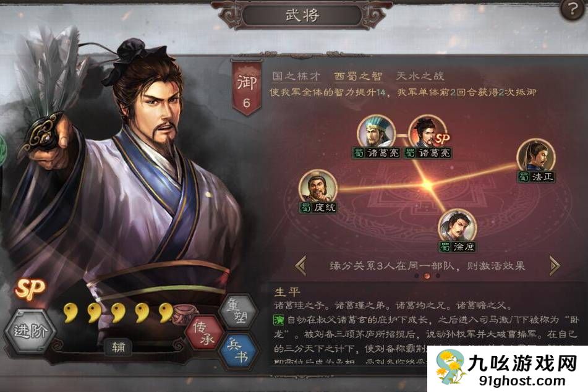588x392 pixels.
Task: Tap the green 演 tag in biography
Action: click(279, 320)
